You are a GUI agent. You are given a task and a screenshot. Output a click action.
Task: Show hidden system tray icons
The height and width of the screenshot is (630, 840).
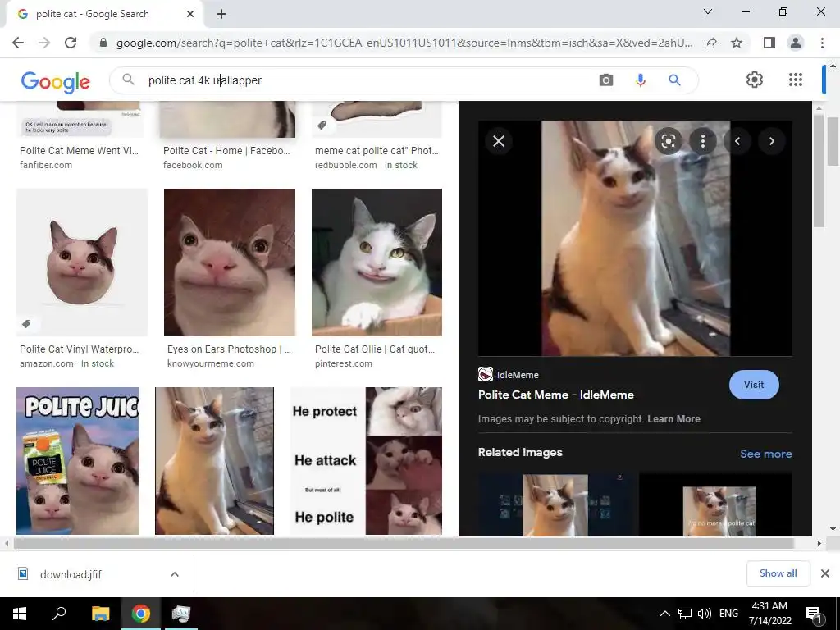[664, 614]
